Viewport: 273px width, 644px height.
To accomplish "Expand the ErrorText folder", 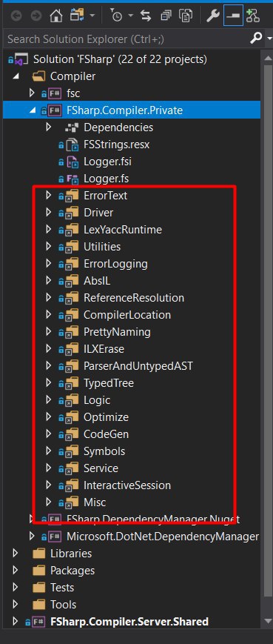I will click(49, 196).
